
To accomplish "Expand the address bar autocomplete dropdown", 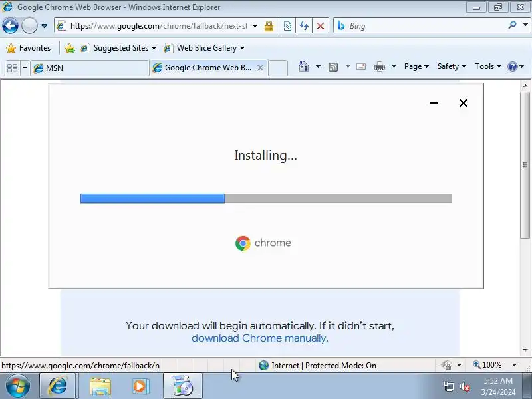I will (255, 26).
